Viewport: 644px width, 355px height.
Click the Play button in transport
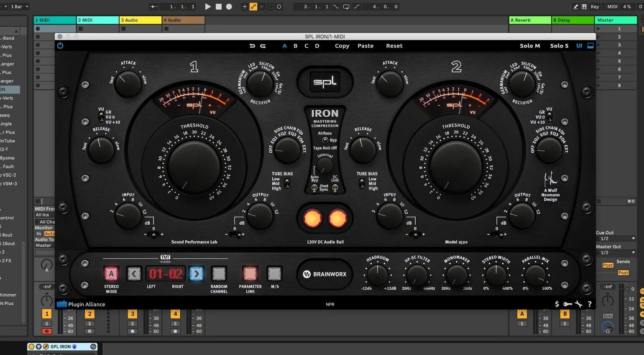[x=208, y=7]
